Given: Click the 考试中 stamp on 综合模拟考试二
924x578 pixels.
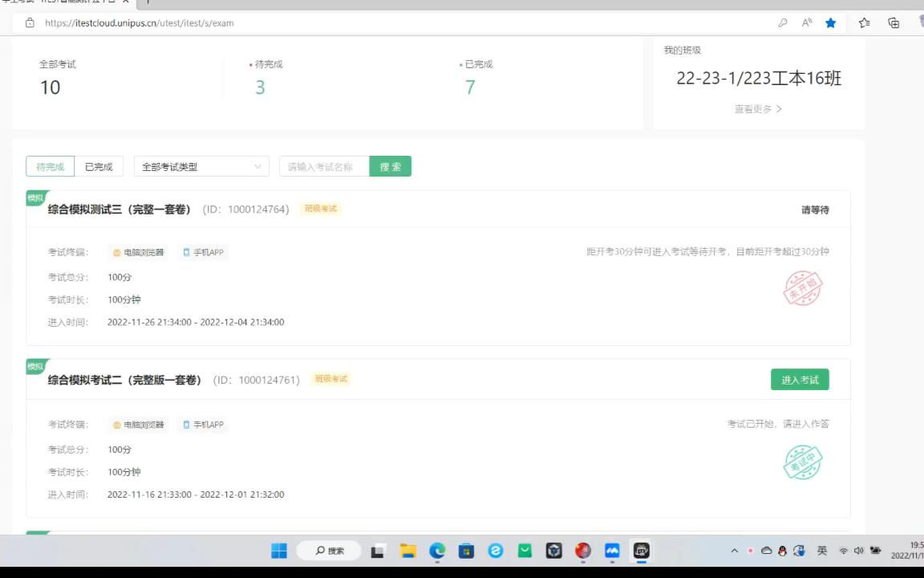Looking at the screenshot, I should 803,462.
